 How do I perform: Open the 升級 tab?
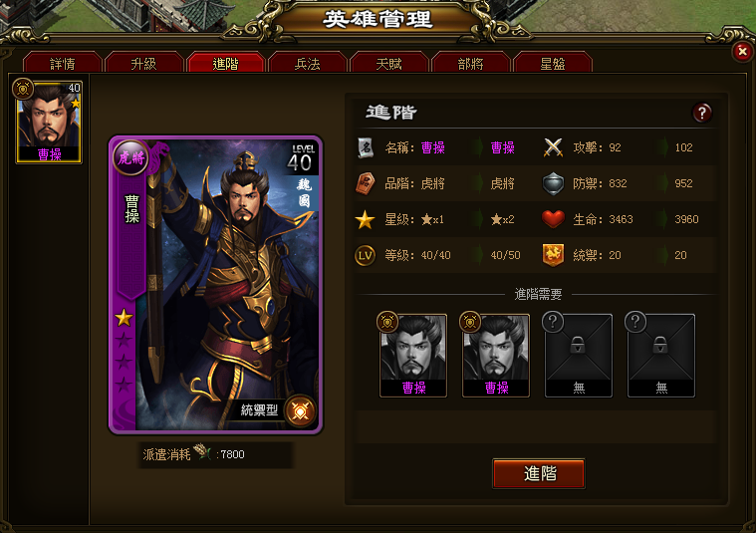tap(143, 63)
